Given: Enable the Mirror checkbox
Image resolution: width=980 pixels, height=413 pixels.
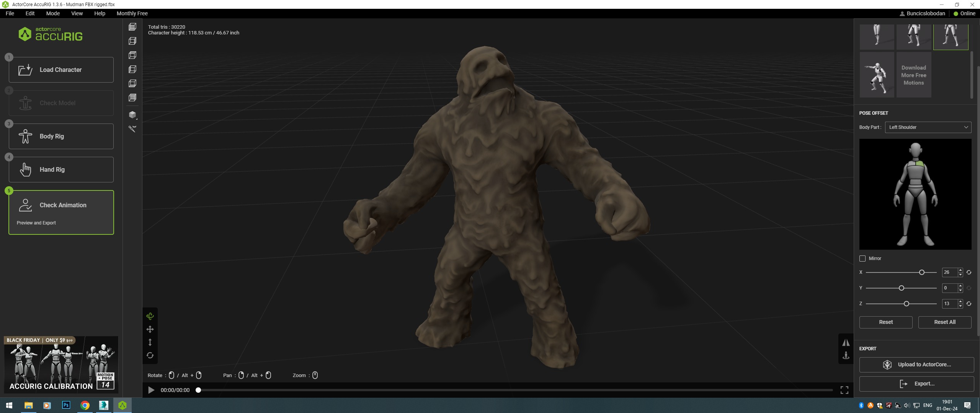Looking at the screenshot, I should (862, 259).
